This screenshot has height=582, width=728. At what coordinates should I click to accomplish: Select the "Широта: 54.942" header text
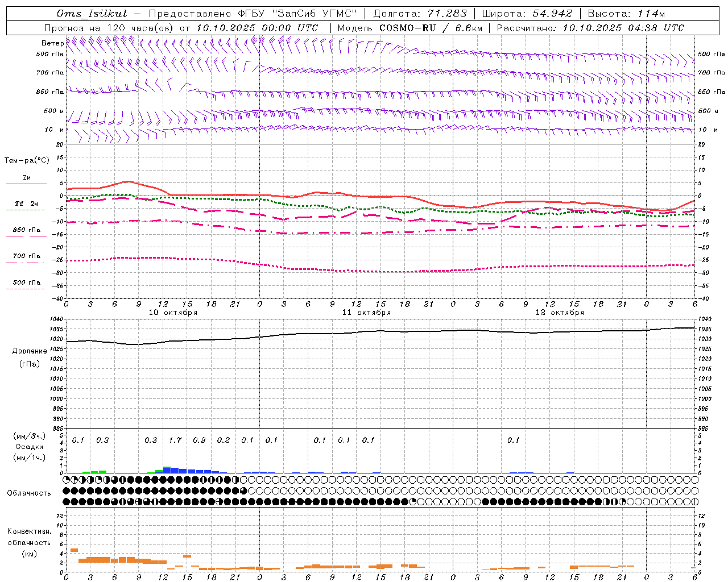(x=527, y=14)
